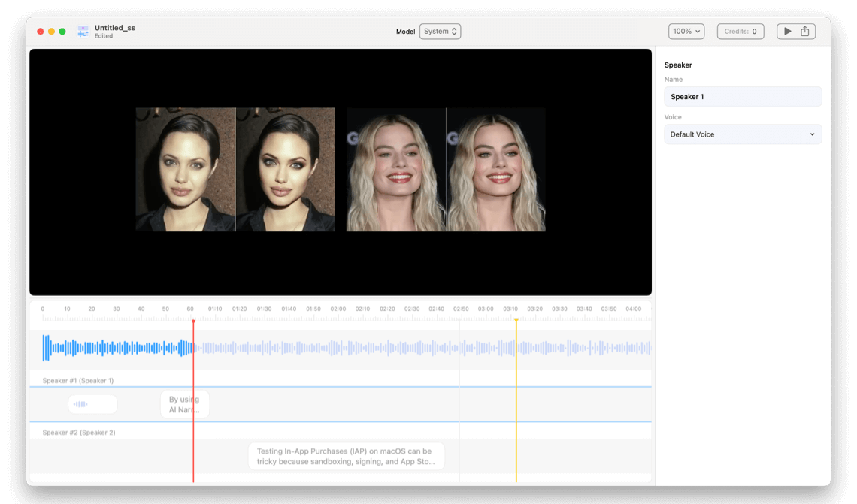857x504 pixels.
Task: Select the "Testing In-App Purchases" clip
Action: [346, 456]
